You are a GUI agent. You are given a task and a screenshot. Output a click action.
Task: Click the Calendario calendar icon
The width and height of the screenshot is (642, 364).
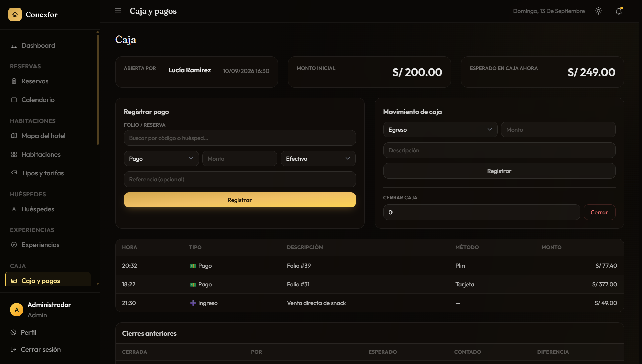coord(14,100)
